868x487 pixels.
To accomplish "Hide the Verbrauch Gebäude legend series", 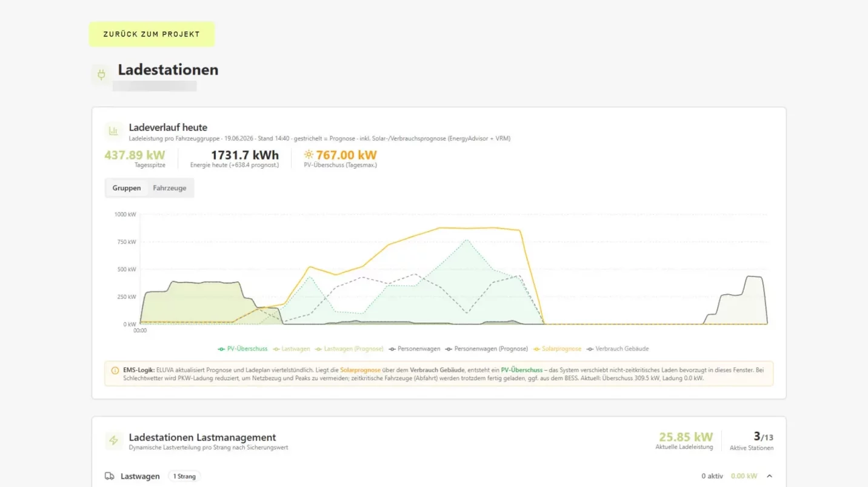I will 618,349.
